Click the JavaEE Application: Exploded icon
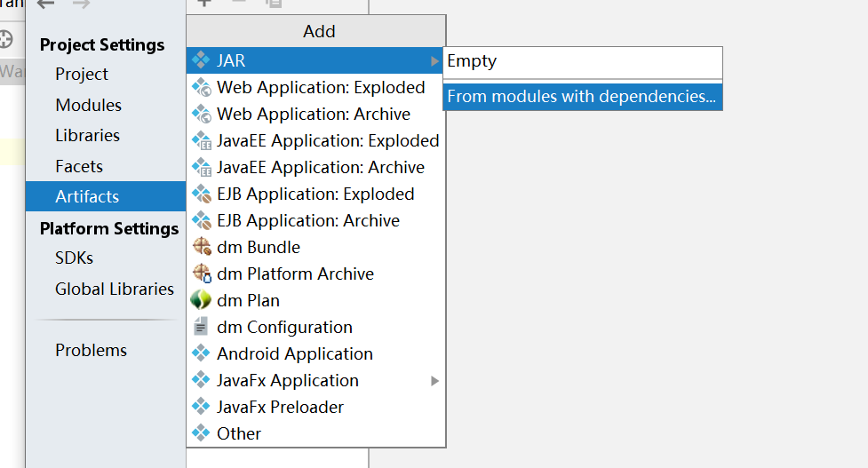 click(201, 140)
